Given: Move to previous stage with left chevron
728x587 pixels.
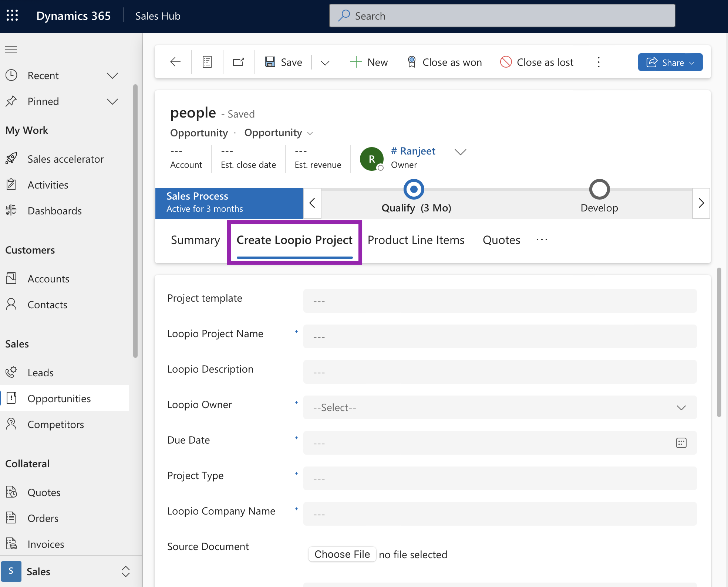Looking at the screenshot, I should coord(312,203).
